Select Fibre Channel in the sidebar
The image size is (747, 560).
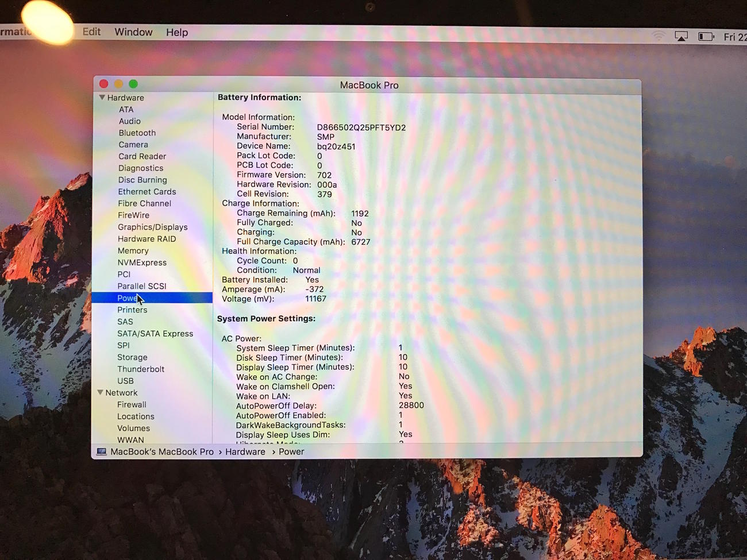(145, 203)
